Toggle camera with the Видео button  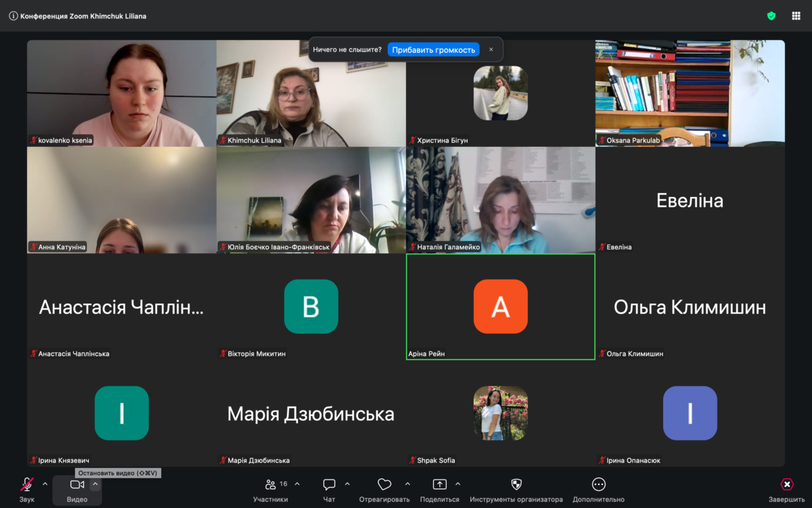tap(77, 490)
